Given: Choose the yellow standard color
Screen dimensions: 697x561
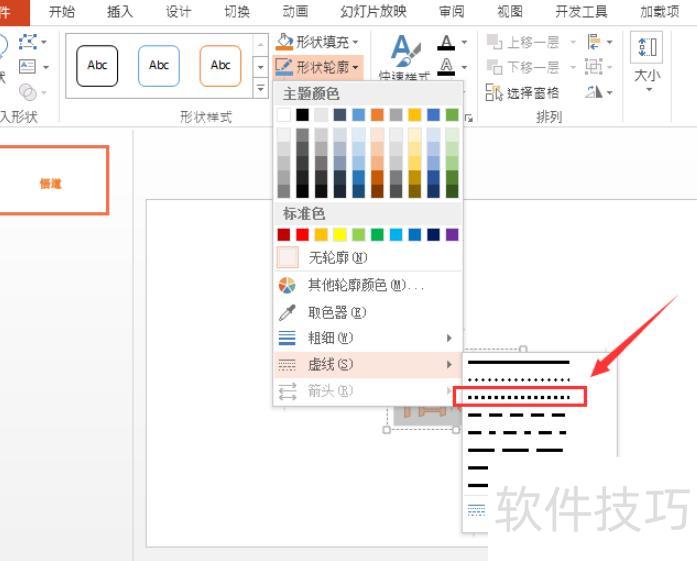Looking at the screenshot, I should (340, 234).
